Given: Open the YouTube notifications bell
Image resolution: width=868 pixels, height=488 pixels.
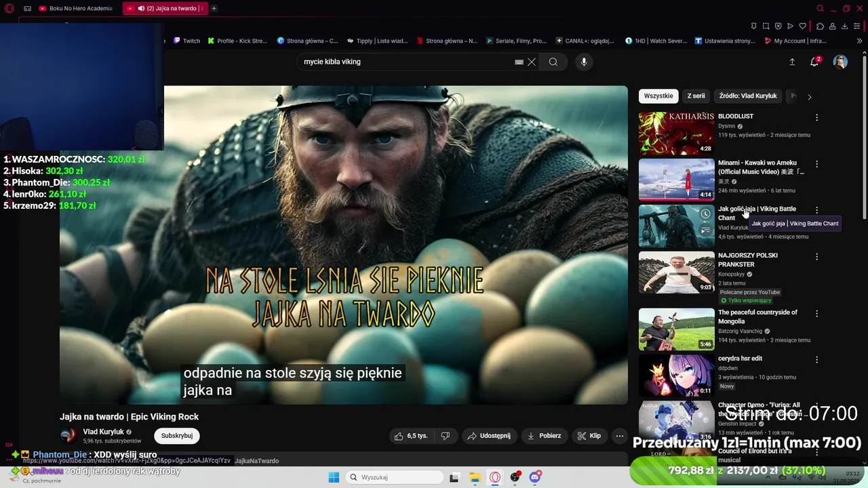Looking at the screenshot, I should click(814, 62).
